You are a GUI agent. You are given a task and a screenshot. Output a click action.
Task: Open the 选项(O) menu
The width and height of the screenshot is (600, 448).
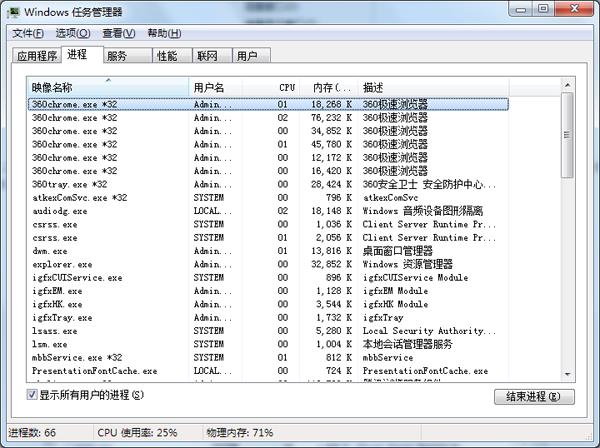coord(73,33)
